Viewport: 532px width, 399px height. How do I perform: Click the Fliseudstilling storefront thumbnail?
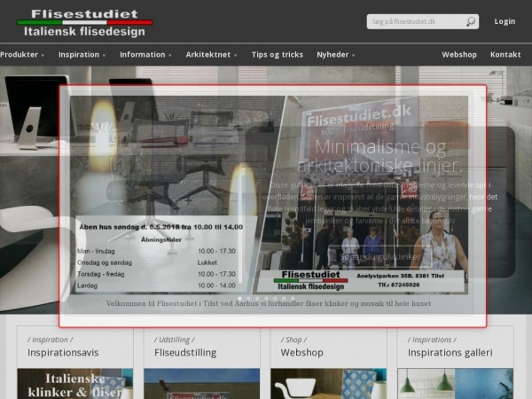click(202, 384)
